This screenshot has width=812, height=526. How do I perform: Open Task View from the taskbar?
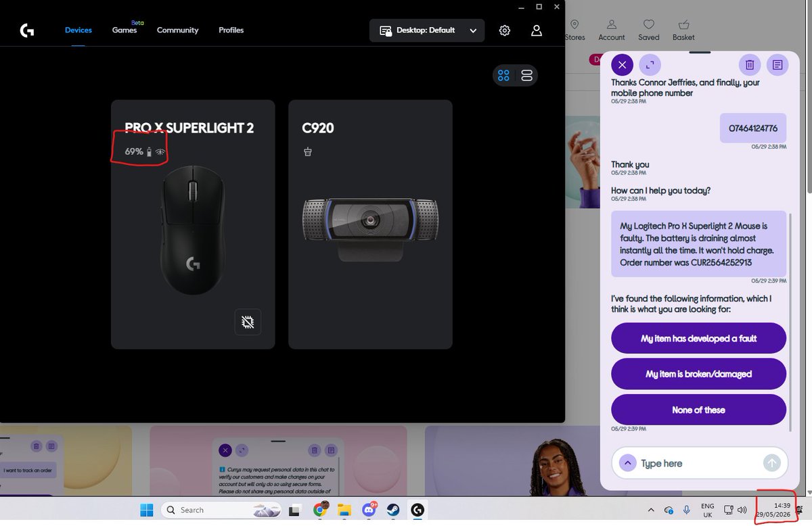point(296,510)
